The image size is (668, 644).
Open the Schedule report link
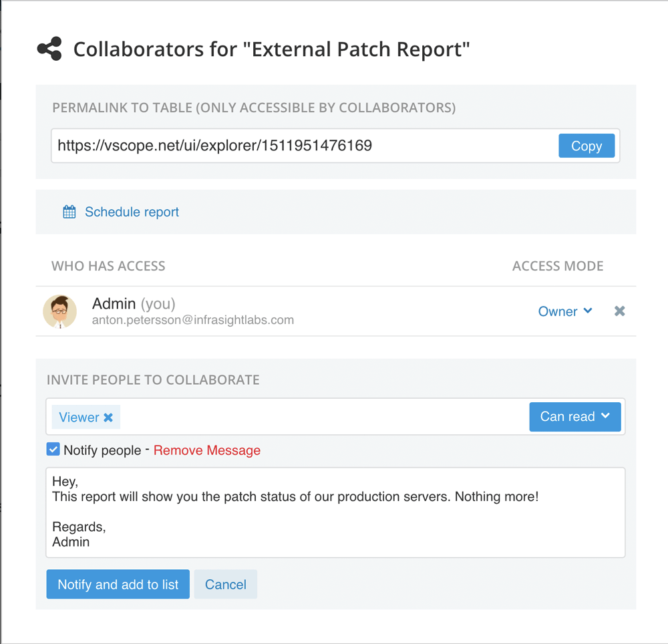[x=132, y=212]
